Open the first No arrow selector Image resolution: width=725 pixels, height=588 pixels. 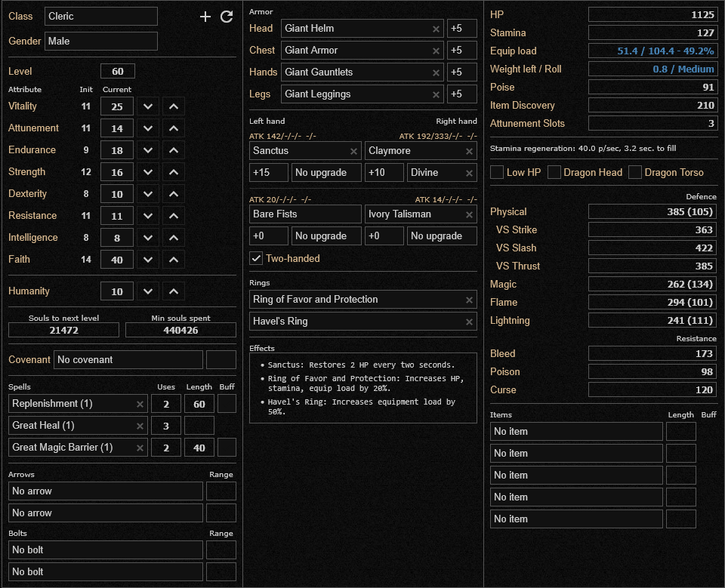pyautogui.click(x=106, y=491)
